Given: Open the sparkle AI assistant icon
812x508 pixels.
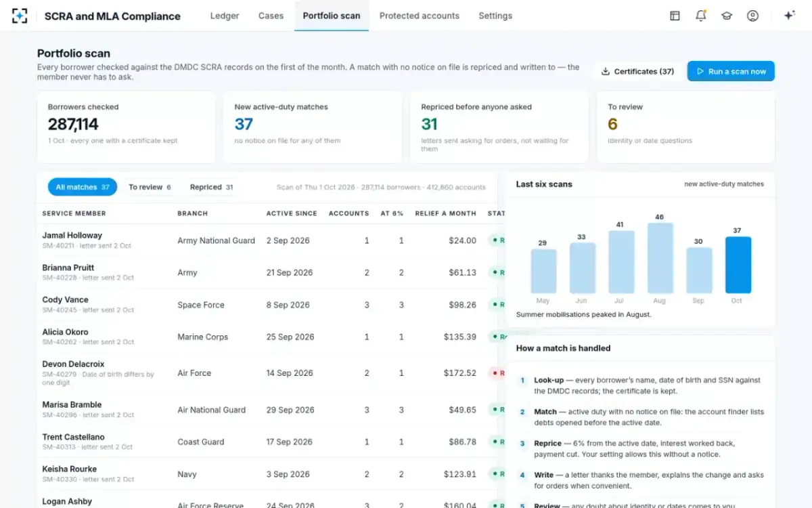Looking at the screenshot, I should (789, 16).
